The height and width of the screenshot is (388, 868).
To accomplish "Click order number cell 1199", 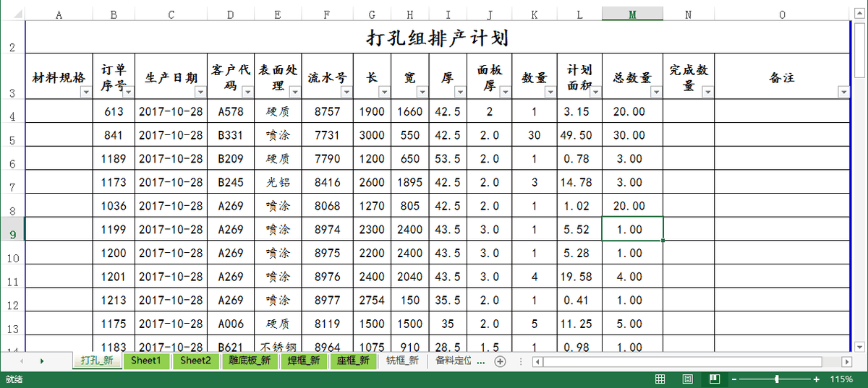I will (x=114, y=229).
